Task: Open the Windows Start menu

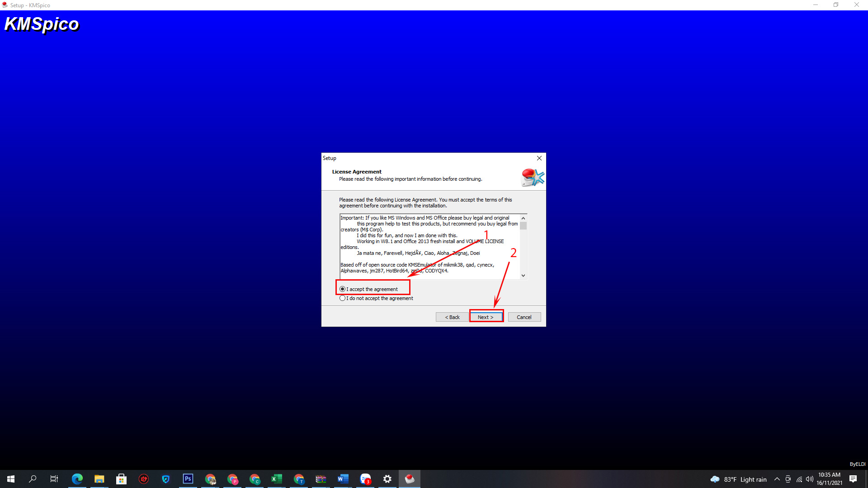Action: tap(11, 479)
